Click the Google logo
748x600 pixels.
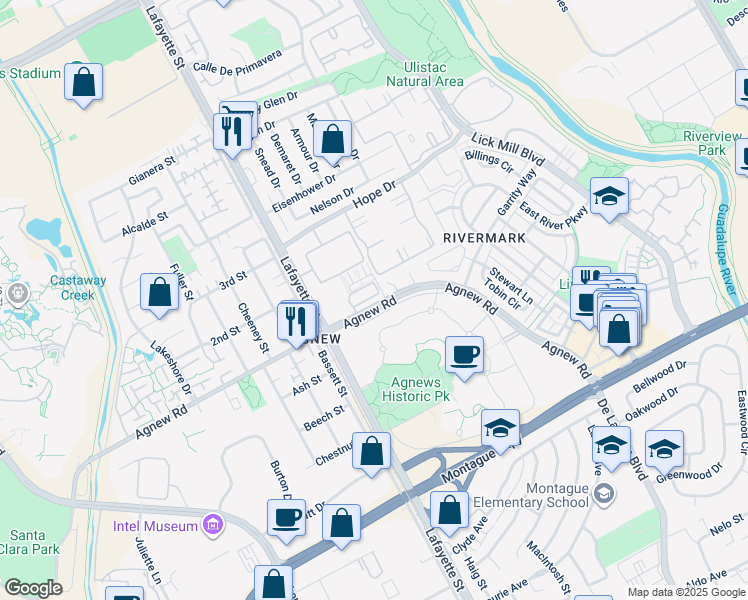33,588
